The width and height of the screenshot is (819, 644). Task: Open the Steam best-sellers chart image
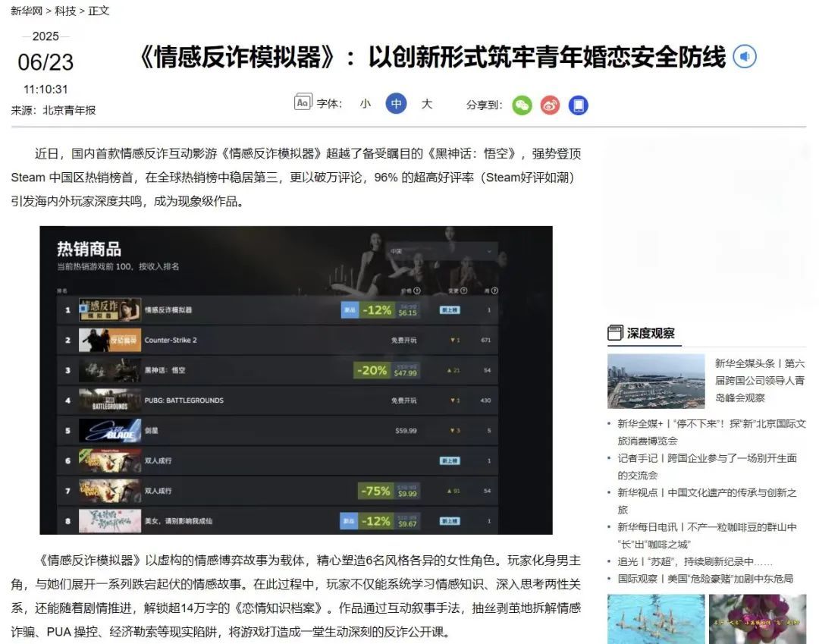[x=297, y=380]
